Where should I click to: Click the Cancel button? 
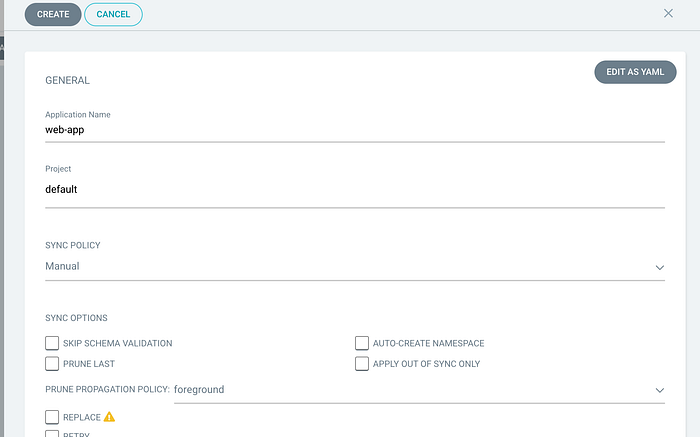tap(113, 14)
